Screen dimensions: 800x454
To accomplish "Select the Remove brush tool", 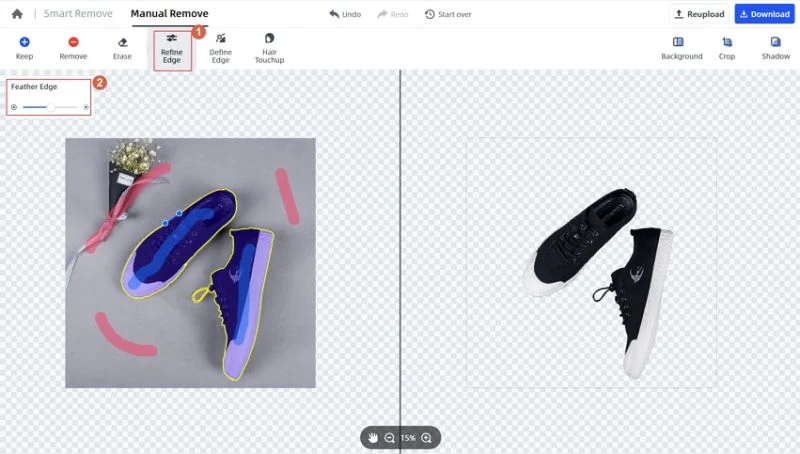I will point(73,48).
